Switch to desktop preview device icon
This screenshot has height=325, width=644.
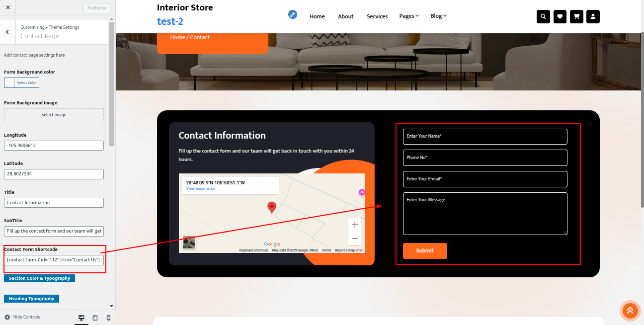[81, 318]
